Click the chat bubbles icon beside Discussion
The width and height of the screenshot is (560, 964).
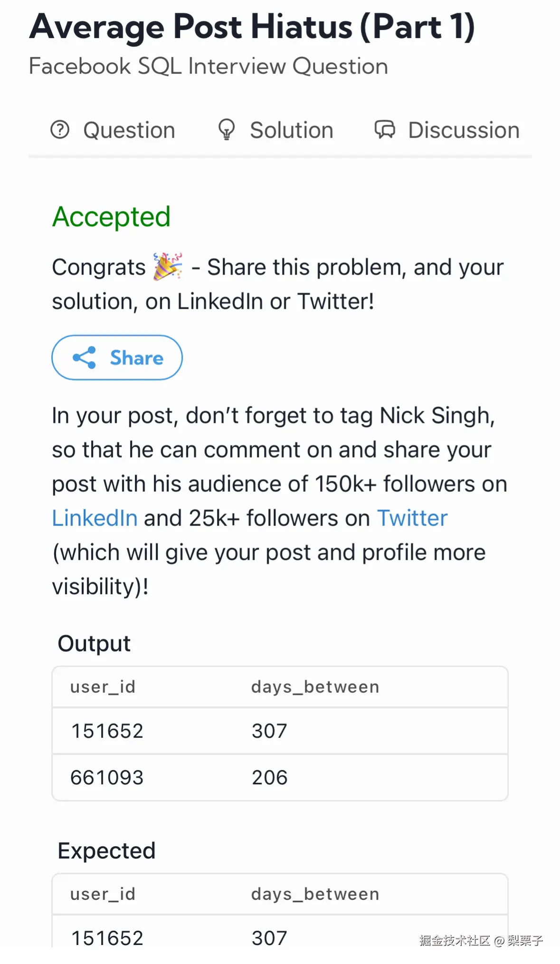tap(385, 130)
